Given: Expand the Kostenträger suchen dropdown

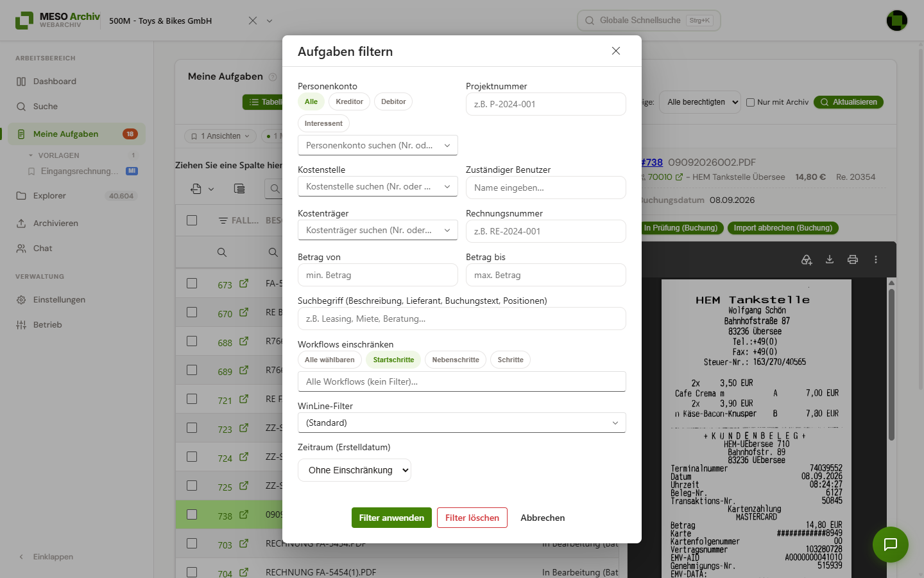Looking at the screenshot, I should click(378, 230).
